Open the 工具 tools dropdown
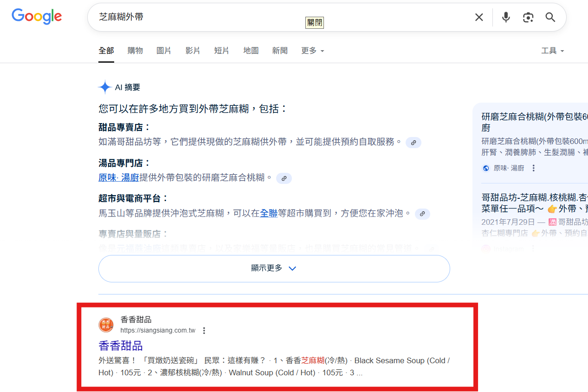 (x=552, y=51)
